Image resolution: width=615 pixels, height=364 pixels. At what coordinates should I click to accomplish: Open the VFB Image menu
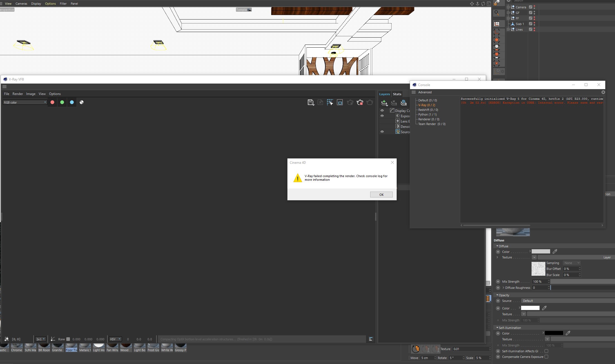[31, 94]
